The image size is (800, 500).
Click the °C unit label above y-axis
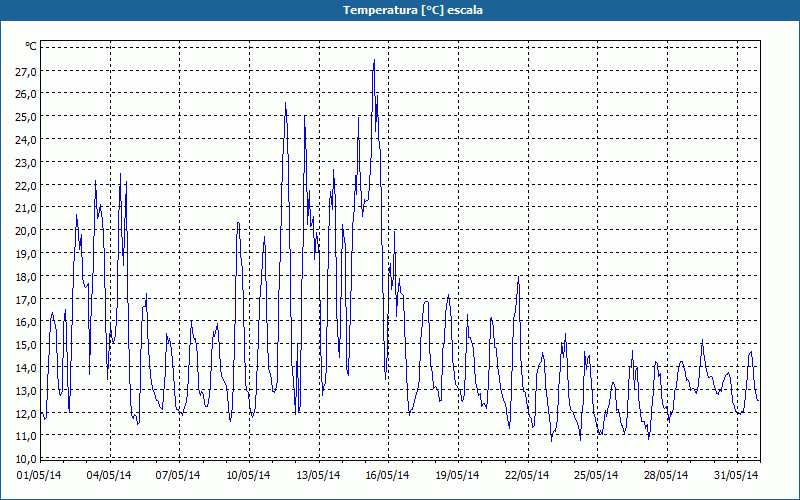31,46
